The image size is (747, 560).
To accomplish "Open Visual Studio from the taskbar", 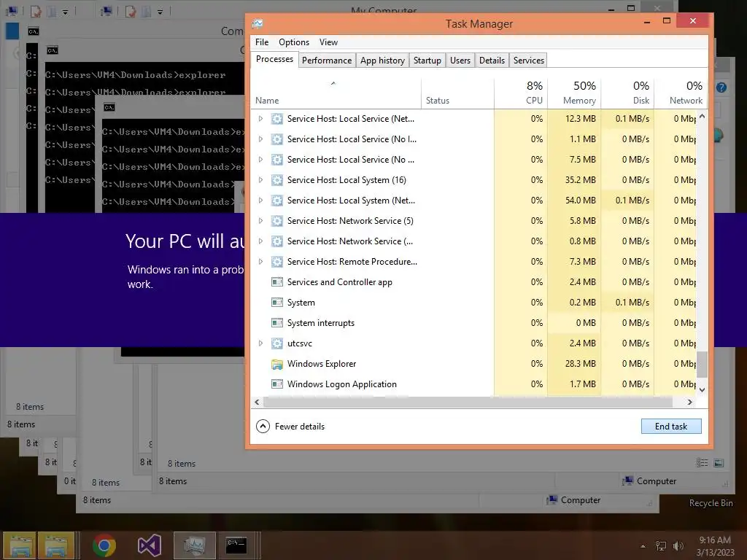I will coord(149,545).
